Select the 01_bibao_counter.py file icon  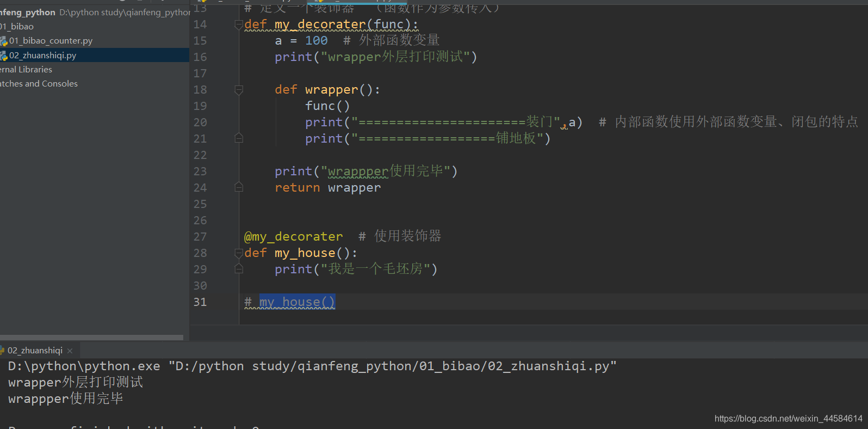coord(3,41)
